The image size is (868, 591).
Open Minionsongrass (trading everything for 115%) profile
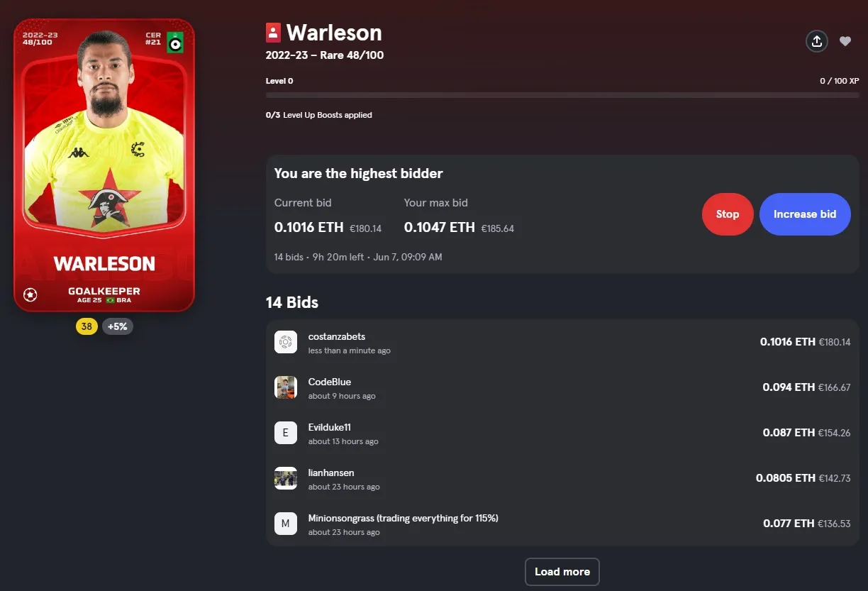point(404,518)
